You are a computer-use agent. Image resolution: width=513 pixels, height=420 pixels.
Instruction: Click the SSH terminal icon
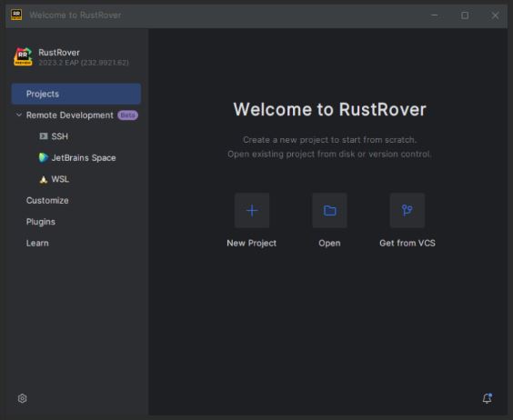pos(43,136)
